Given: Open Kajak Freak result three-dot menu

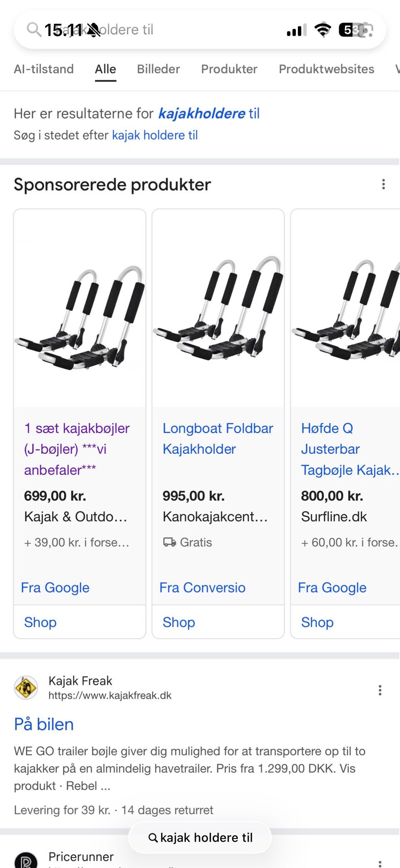Looking at the screenshot, I should pos(380,690).
